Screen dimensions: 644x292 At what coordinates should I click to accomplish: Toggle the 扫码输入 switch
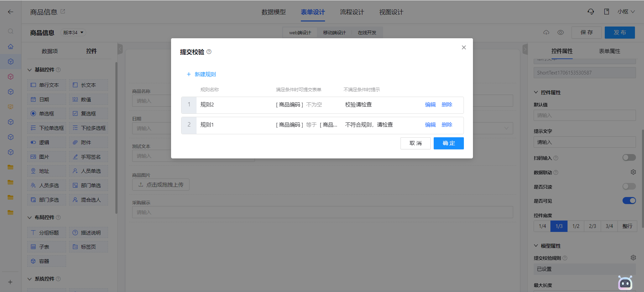point(629,158)
